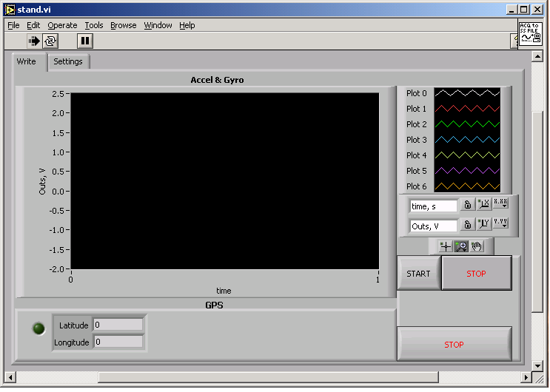Maximize the stand.vi window
Viewport: 550px width, 392px height.
click(x=524, y=10)
